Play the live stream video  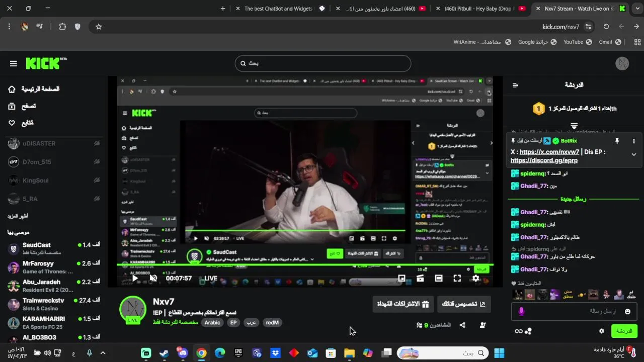point(135,278)
